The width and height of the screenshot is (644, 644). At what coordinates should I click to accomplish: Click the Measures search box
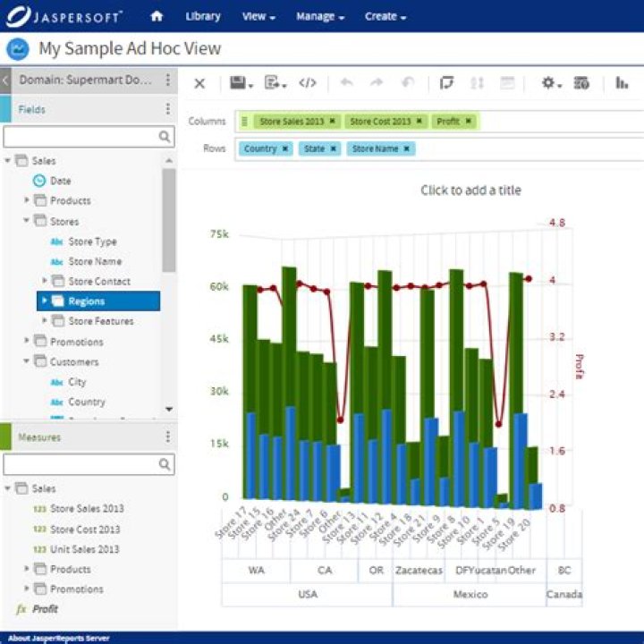89,464
